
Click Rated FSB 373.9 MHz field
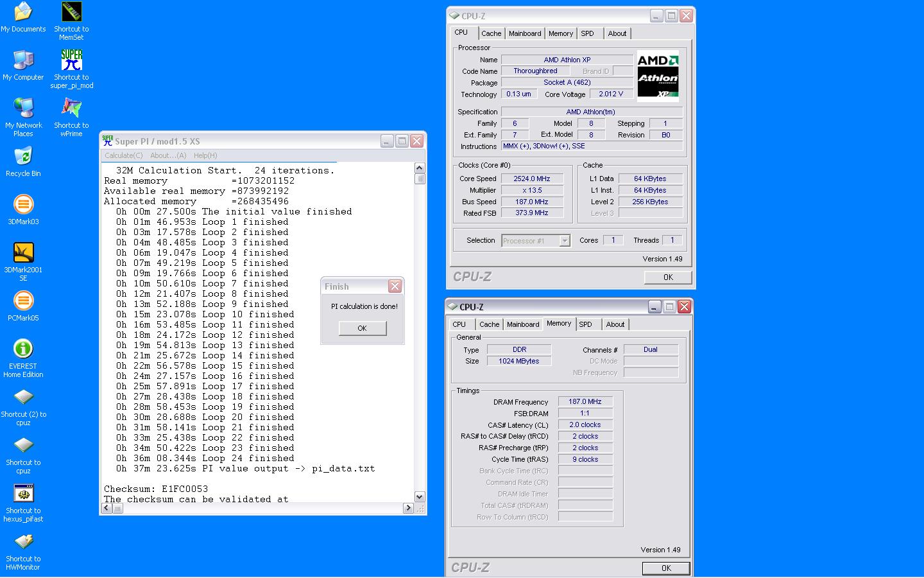coord(532,213)
